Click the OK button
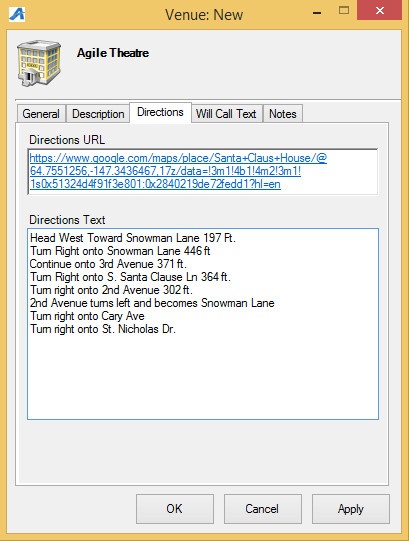The height and width of the screenshot is (541, 409). pos(175,509)
